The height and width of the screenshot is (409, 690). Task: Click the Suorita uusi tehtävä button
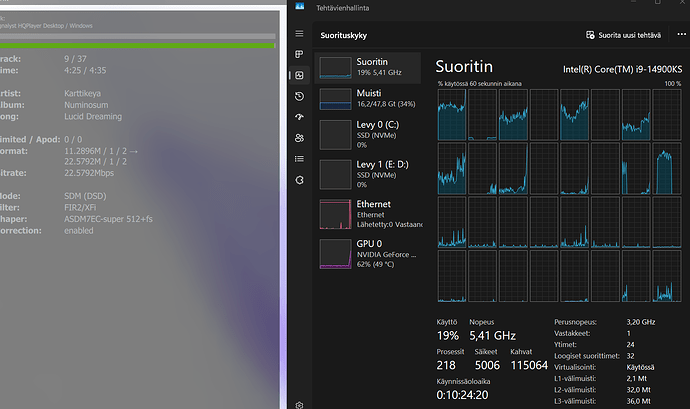tap(623, 35)
